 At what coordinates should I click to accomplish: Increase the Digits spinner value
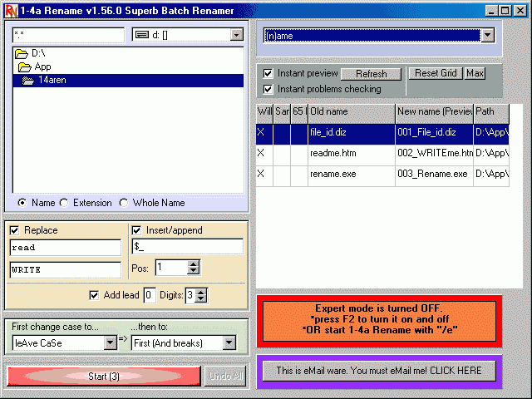point(201,292)
